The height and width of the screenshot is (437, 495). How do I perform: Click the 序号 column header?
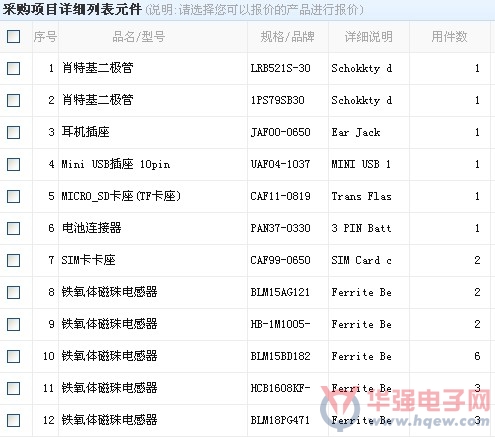pos(45,37)
